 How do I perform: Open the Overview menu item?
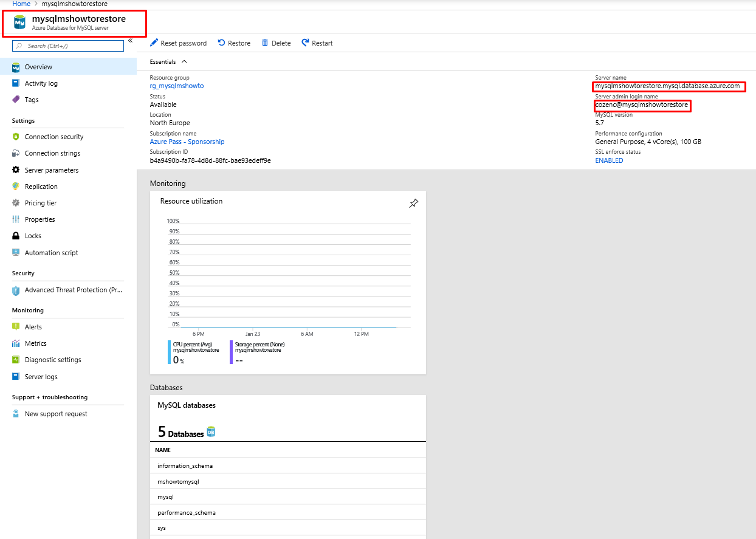point(68,67)
